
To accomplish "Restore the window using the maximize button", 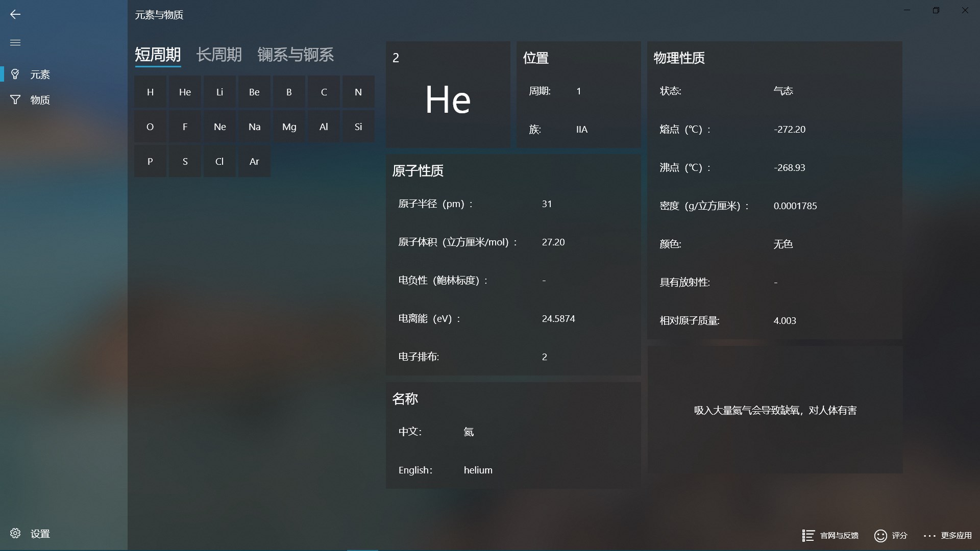I will pos(936,10).
